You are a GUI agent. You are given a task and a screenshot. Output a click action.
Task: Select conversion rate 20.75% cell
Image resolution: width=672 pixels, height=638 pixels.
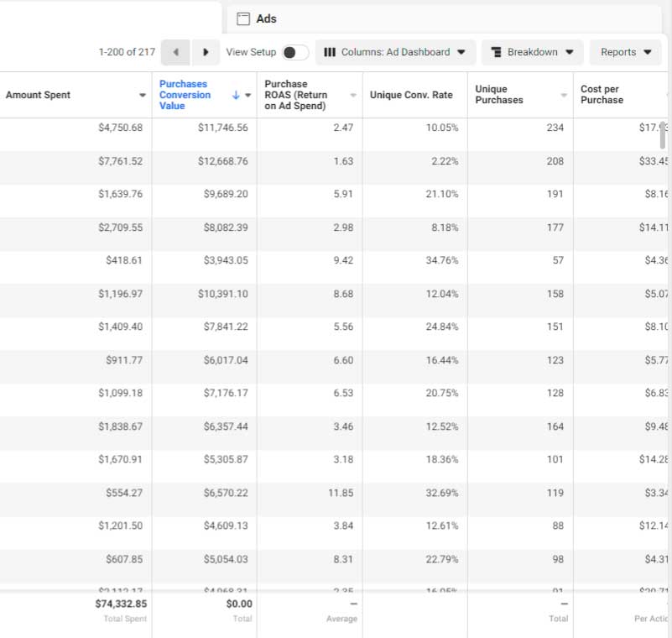point(442,393)
